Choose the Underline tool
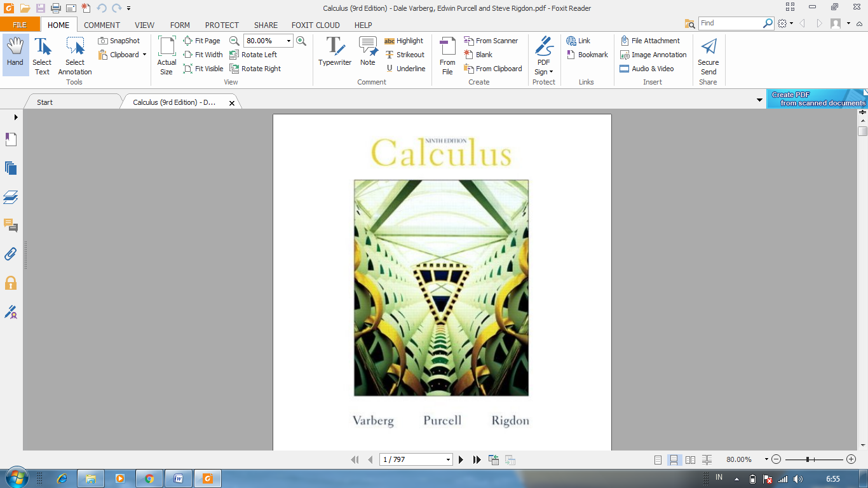 pos(405,69)
